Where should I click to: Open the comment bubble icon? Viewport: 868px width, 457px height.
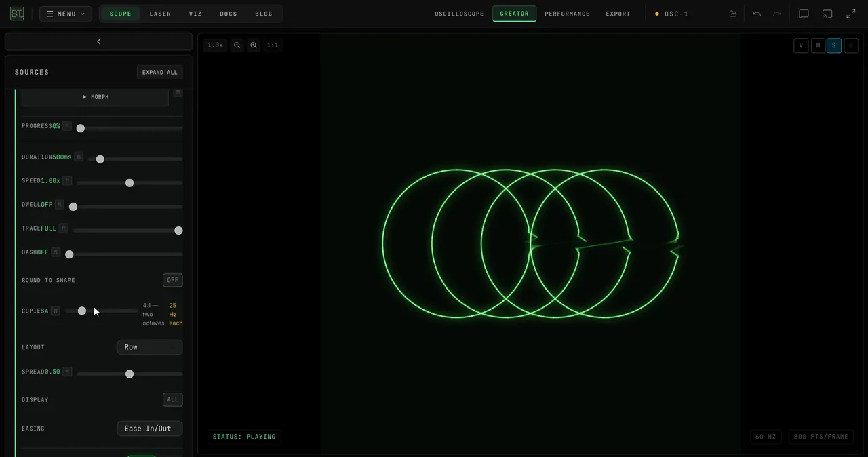804,14
